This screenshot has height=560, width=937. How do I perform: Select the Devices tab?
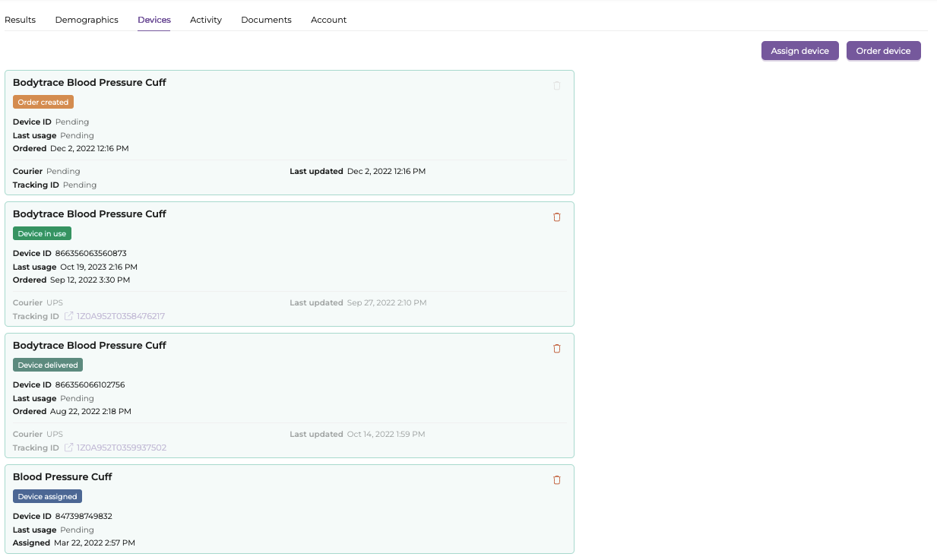tap(154, 20)
